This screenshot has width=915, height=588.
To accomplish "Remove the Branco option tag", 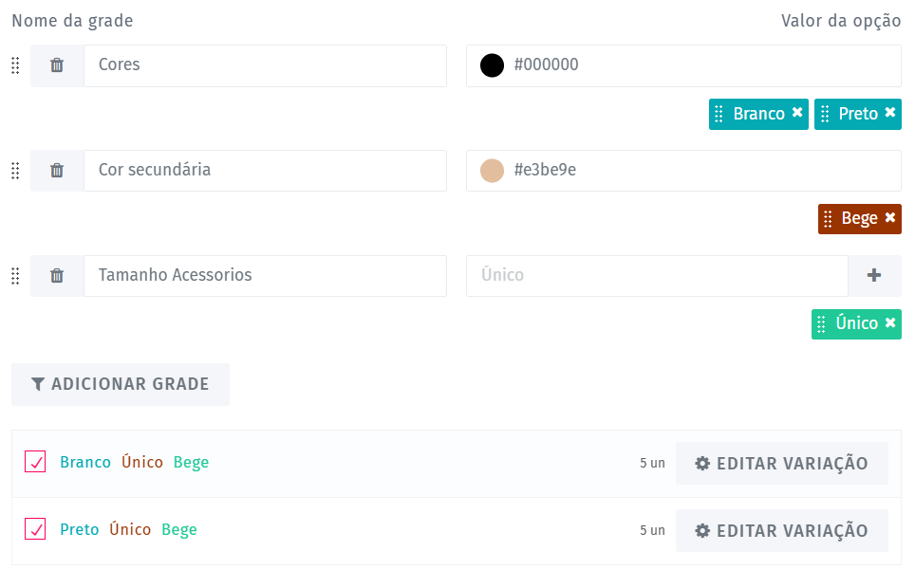I will tap(797, 113).
